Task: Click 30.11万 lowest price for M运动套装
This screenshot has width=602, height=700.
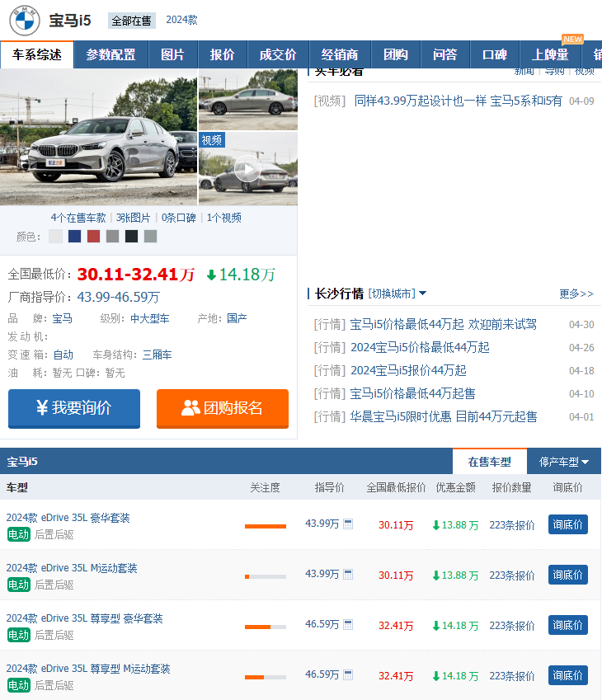Action: coord(396,576)
